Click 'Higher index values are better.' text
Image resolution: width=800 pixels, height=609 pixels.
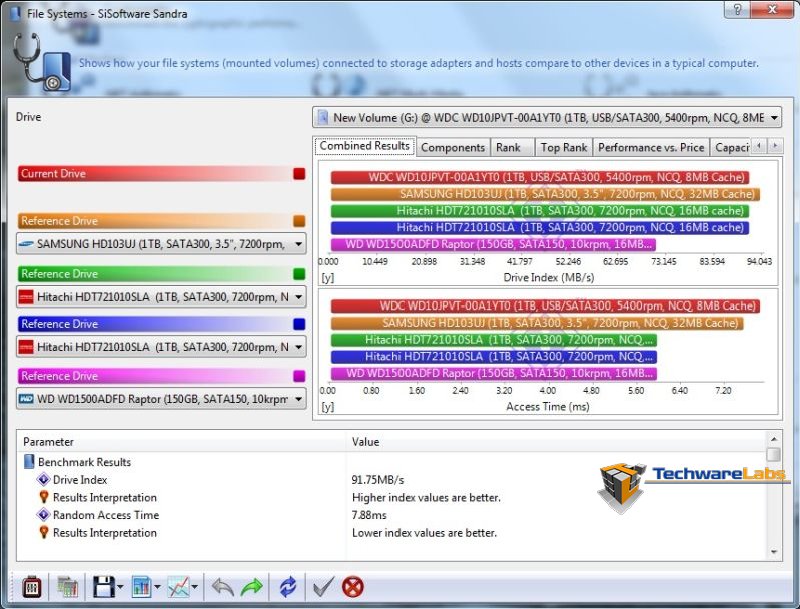click(426, 497)
